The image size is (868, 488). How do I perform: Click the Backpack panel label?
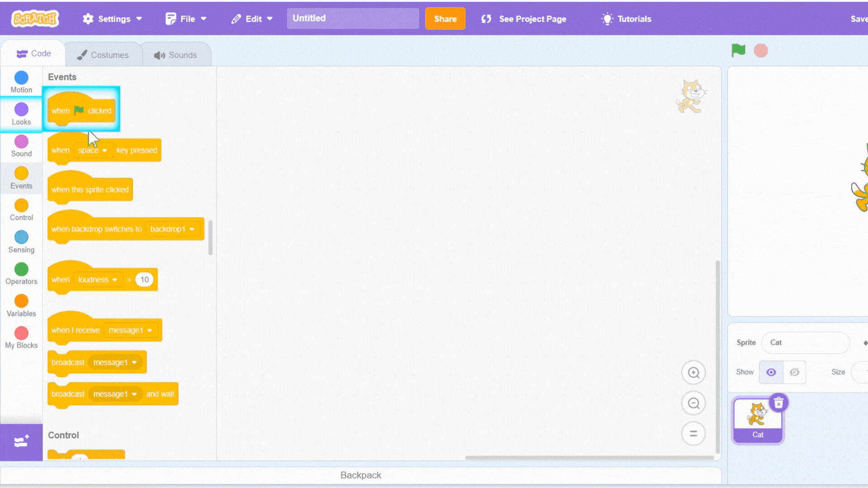click(360, 474)
